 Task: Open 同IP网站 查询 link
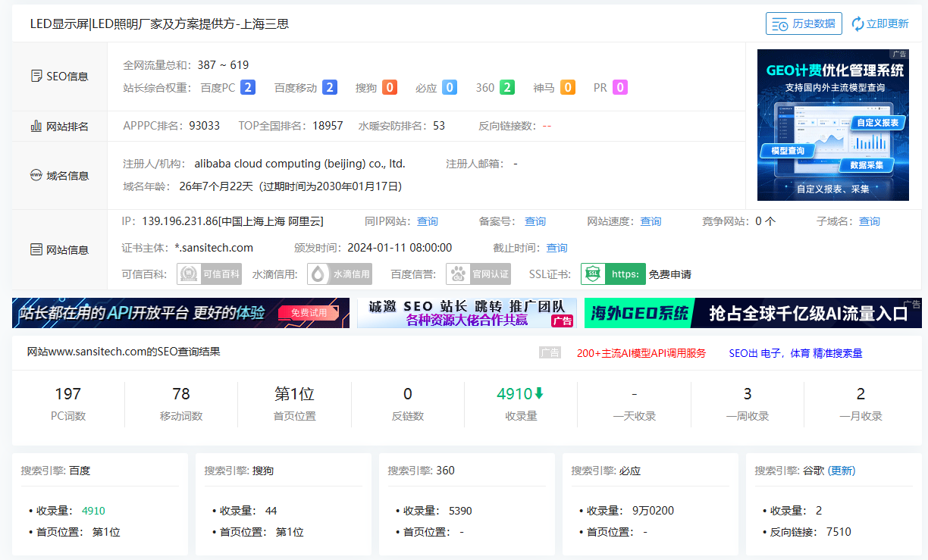tap(428, 221)
